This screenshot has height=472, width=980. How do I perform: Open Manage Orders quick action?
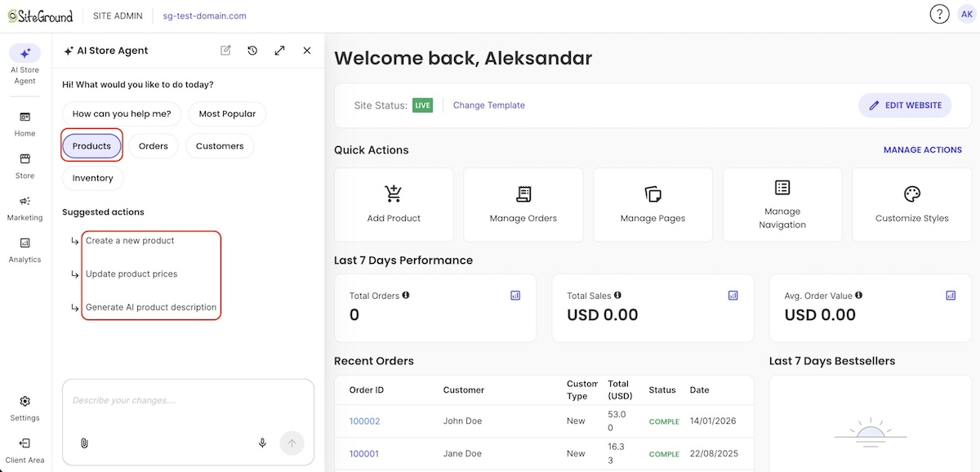click(523, 205)
